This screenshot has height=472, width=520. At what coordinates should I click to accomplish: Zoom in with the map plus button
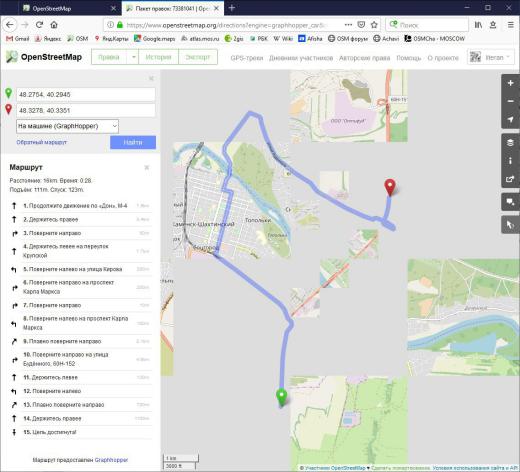[510, 83]
